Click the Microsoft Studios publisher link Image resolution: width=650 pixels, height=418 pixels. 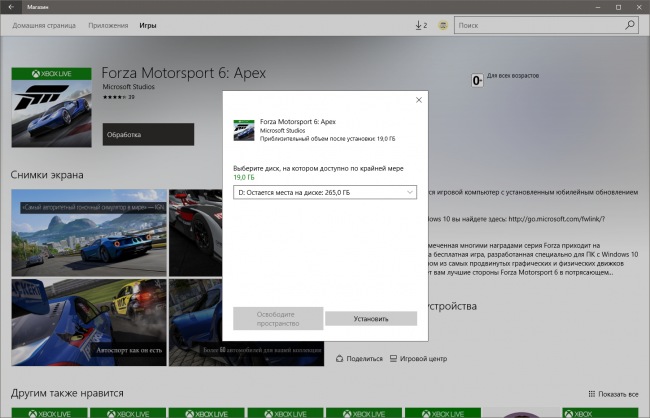(x=129, y=87)
